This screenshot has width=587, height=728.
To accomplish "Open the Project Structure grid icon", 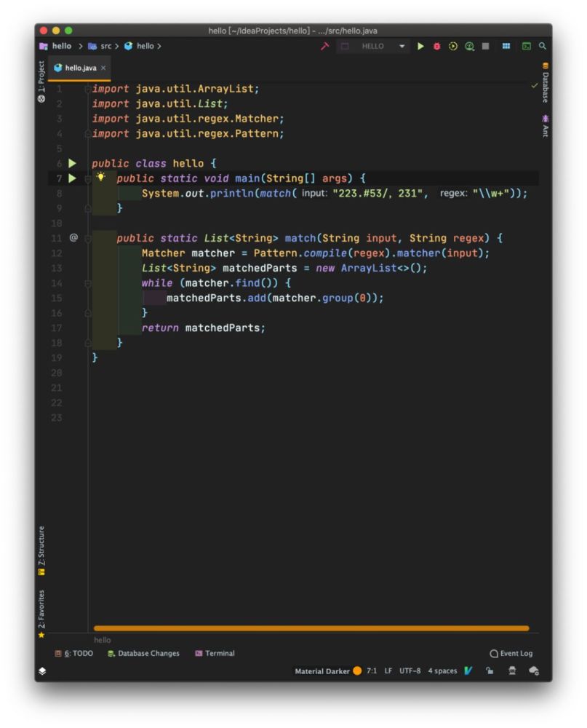I will 506,46.
